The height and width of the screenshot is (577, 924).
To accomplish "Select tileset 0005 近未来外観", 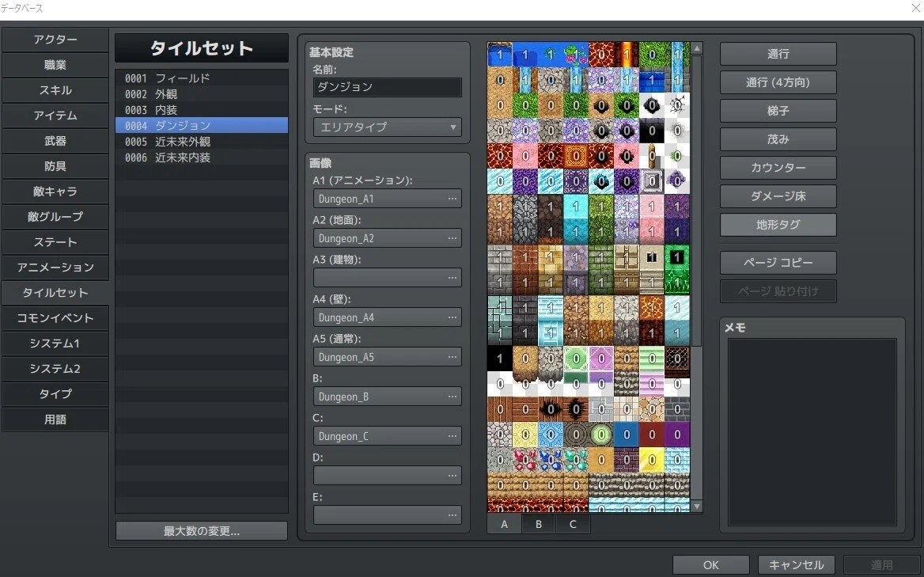I will [x=202, y=142].
